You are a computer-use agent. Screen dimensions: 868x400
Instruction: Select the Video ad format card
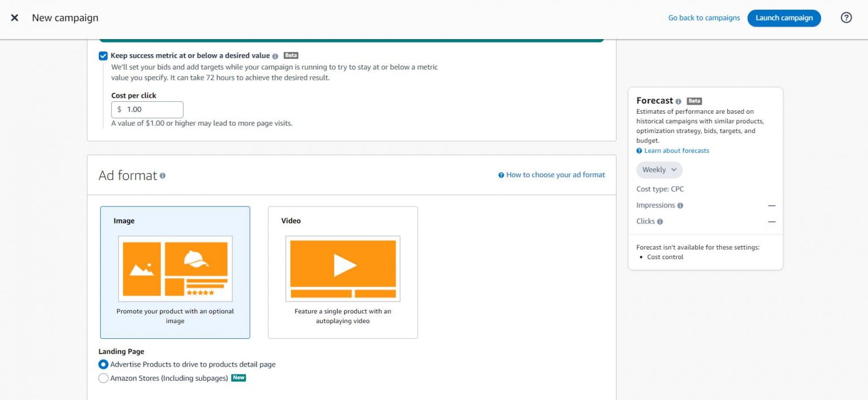(342, 272)
